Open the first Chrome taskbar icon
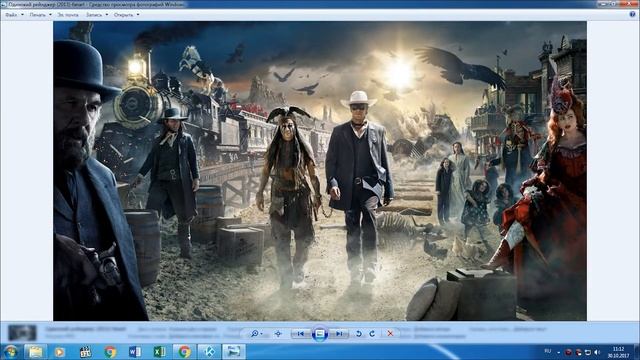The height and width of the screenshot is (360, 640). click(110, 351)
